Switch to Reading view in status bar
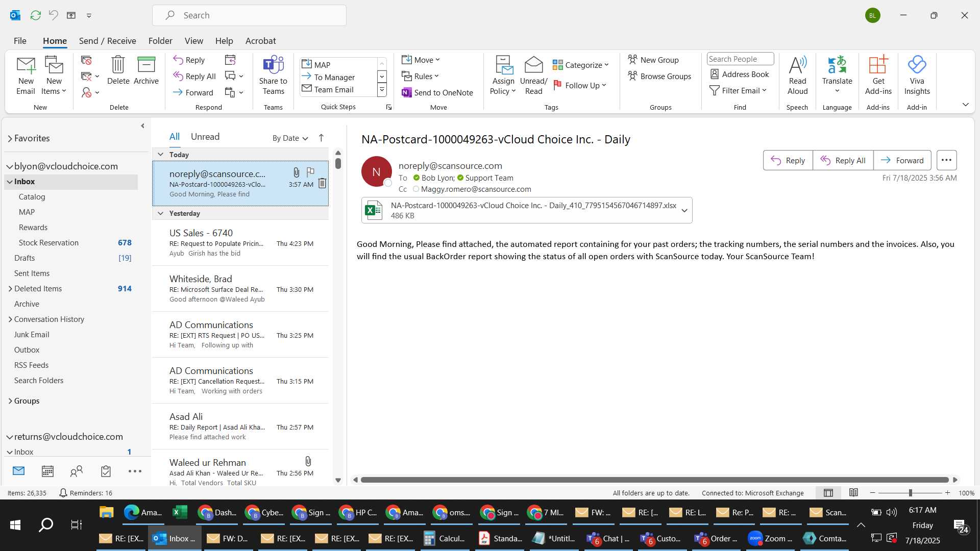Viewport: 980px width, 551px height. click(853, 493)
